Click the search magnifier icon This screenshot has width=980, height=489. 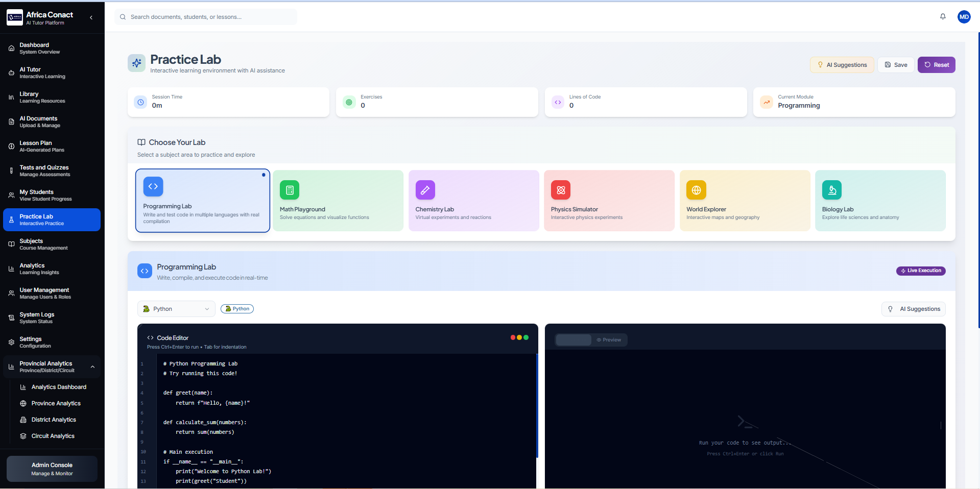pyautogui.click(x=123, y=17)
